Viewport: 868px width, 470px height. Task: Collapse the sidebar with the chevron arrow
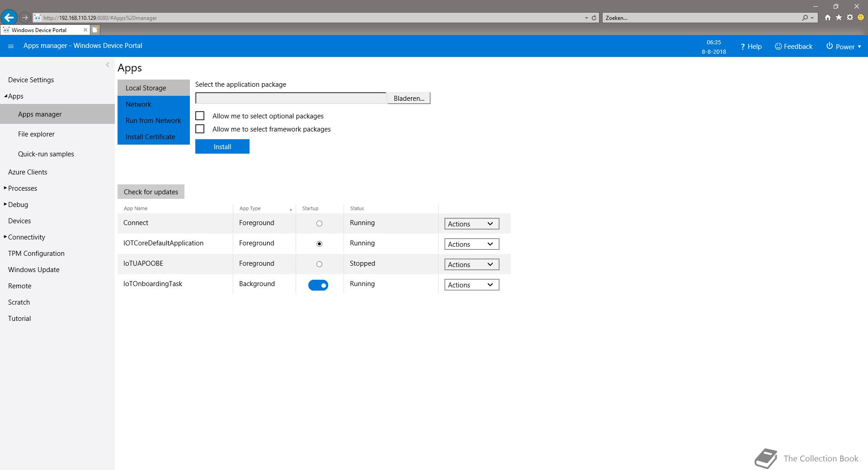coord(108,65)
